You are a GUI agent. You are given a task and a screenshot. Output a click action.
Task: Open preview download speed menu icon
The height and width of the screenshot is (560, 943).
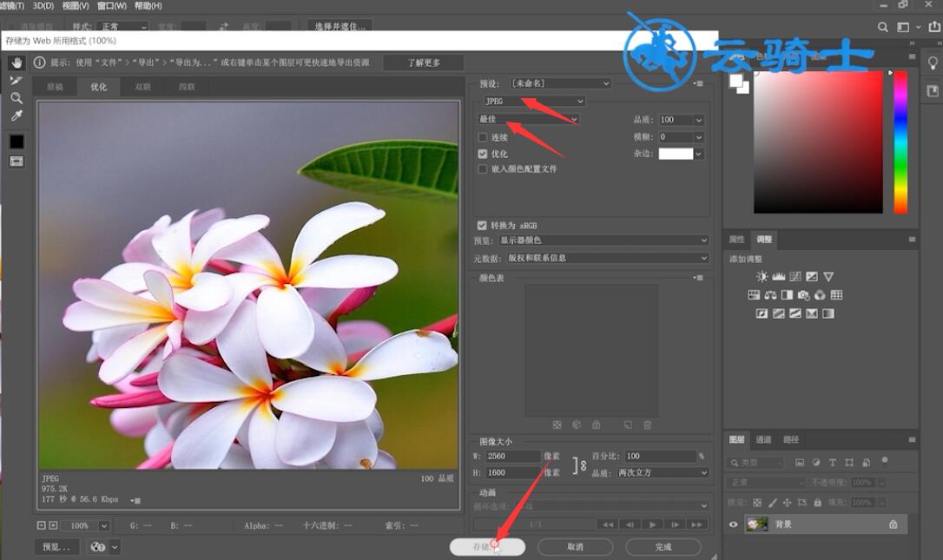click(x=136, y=500)
